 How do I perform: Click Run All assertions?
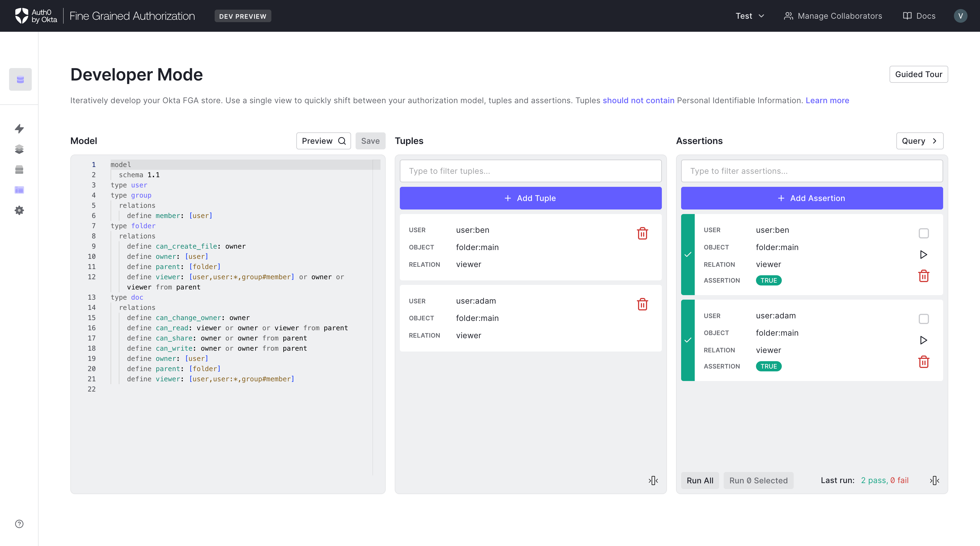700,480
